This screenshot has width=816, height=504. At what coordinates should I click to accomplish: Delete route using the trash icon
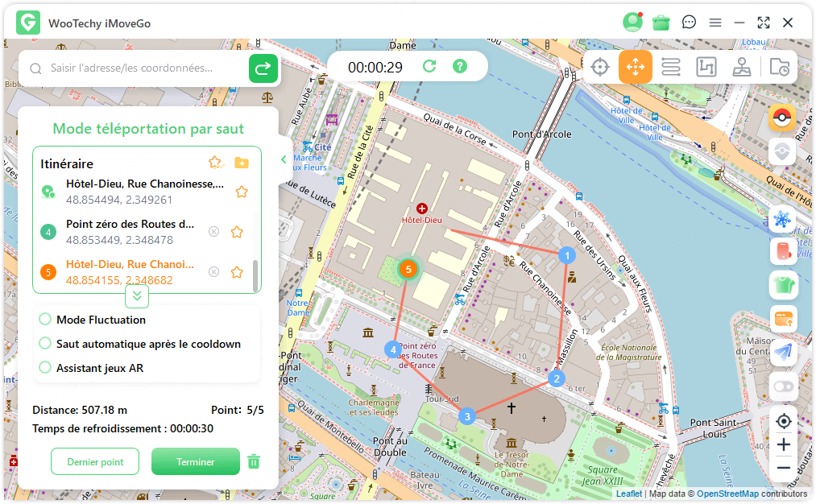(254, 461)
